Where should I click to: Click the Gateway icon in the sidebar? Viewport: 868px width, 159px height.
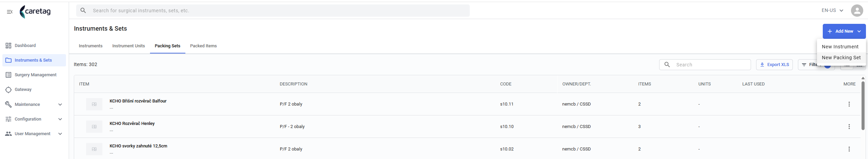(9, 90)
